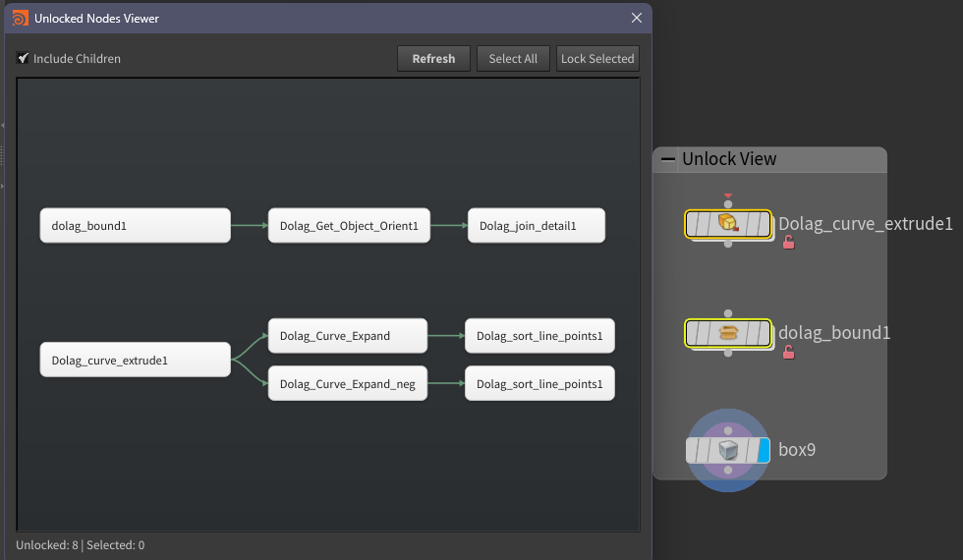Click the Dolag_curve_extrude1 node icon
Image resolution: width=963 pixels, height=560 pixels.
coord(727,224)
